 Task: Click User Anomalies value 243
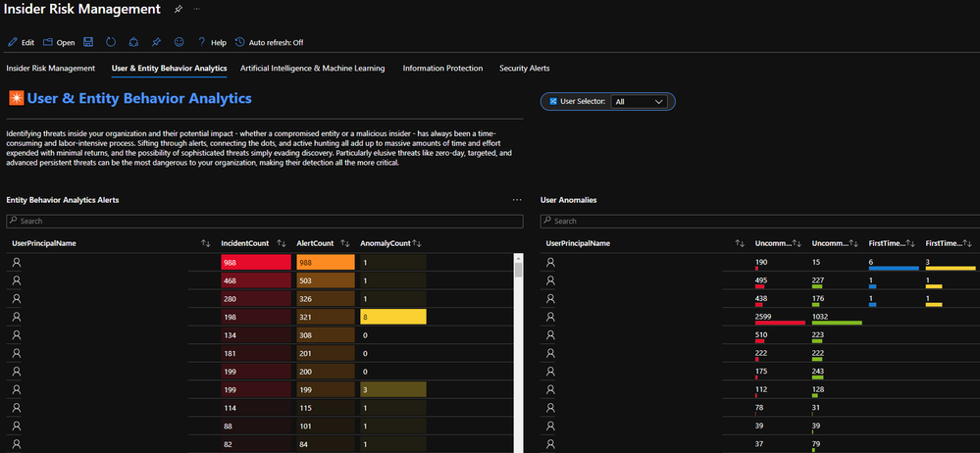click(x=818, y=373)
